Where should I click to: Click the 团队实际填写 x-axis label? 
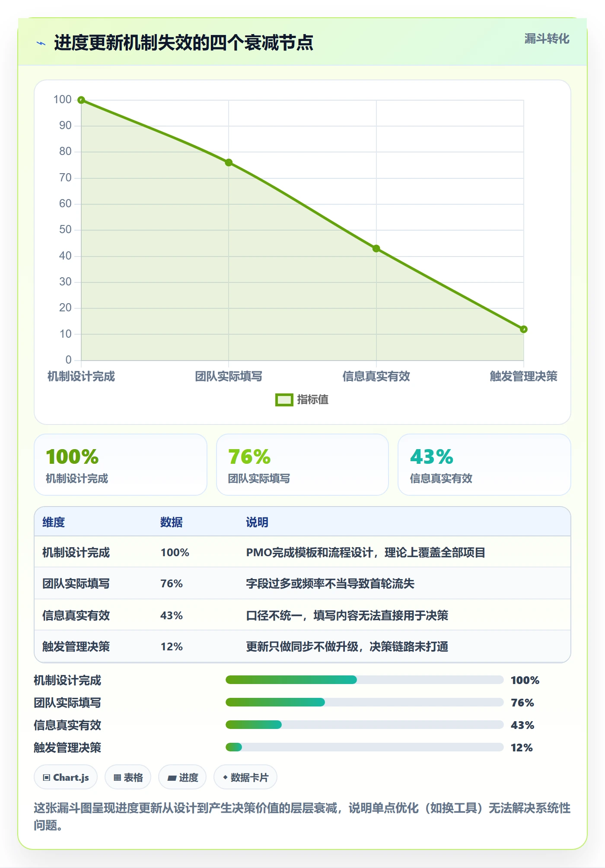(229, 377)
